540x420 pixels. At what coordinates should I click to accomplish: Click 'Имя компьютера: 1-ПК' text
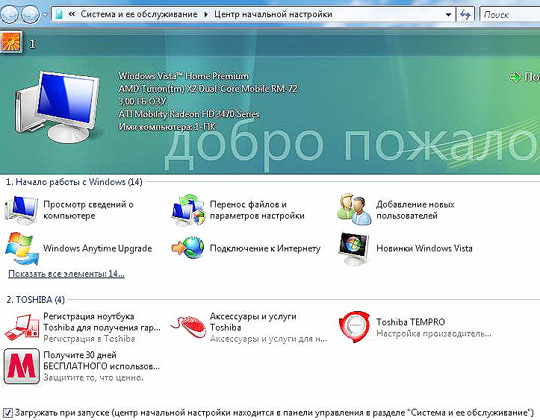(167, 127)
